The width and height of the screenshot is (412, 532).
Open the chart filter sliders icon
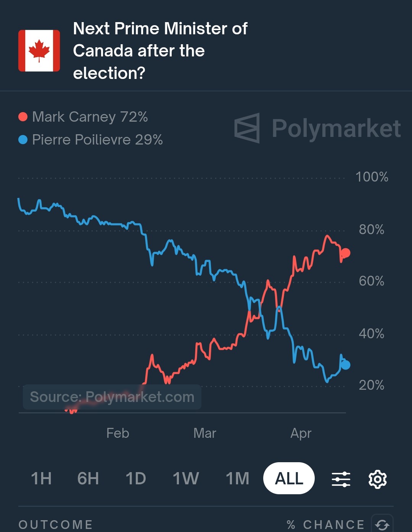[341, 479]
